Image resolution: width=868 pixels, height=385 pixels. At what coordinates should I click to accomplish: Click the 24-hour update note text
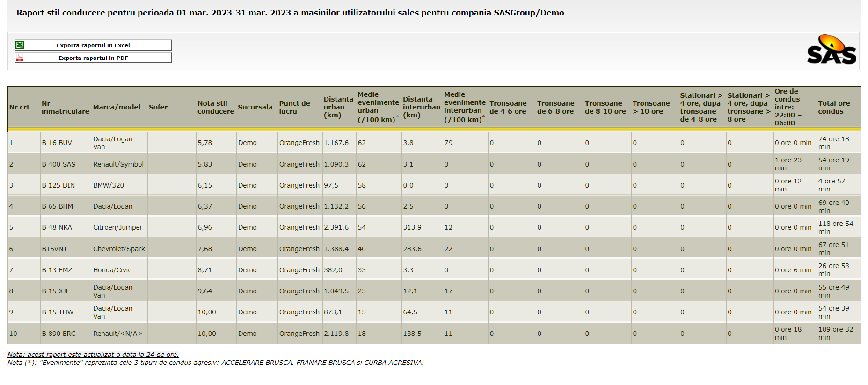[93, 355]
